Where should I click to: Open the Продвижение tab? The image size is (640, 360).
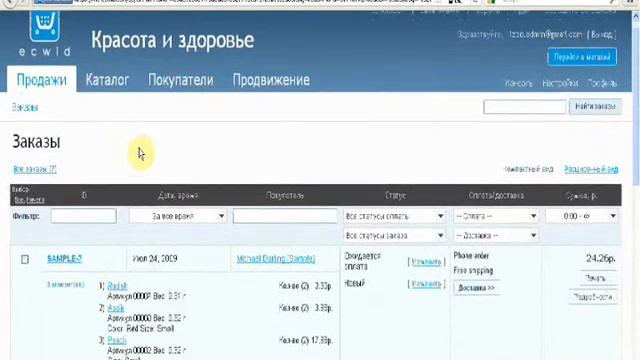tap(271, 80)
